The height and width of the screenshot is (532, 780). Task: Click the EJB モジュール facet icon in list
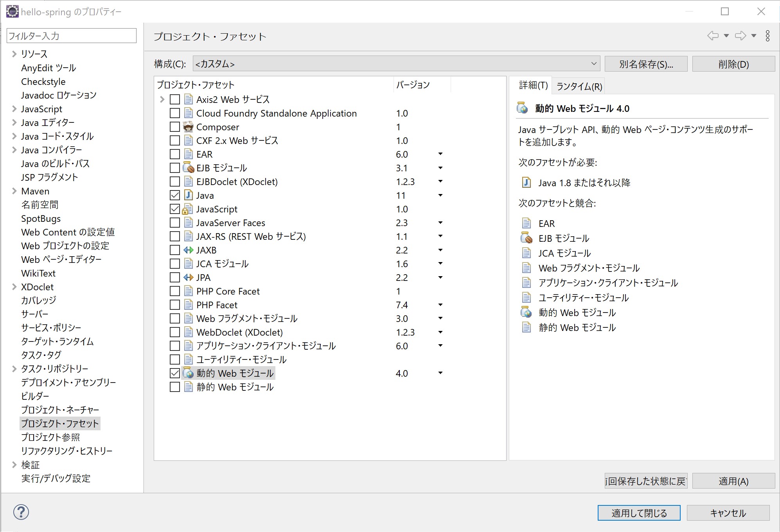coord(189,168)
